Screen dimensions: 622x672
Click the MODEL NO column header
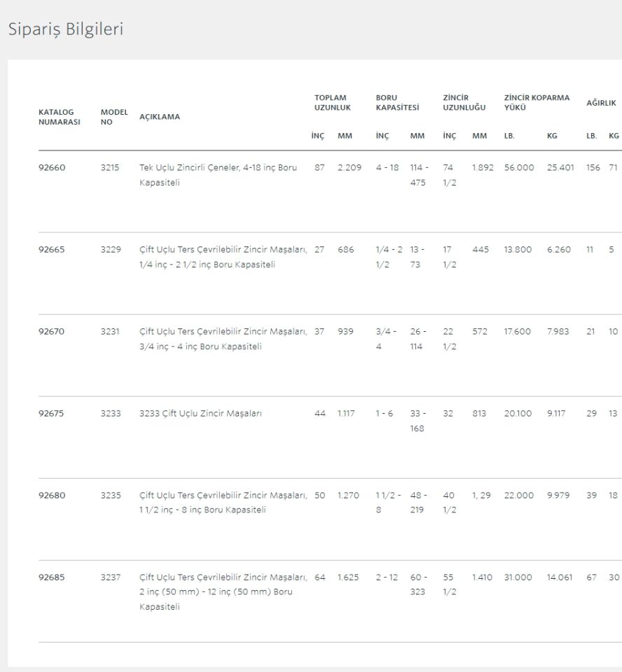coord(114,117)
